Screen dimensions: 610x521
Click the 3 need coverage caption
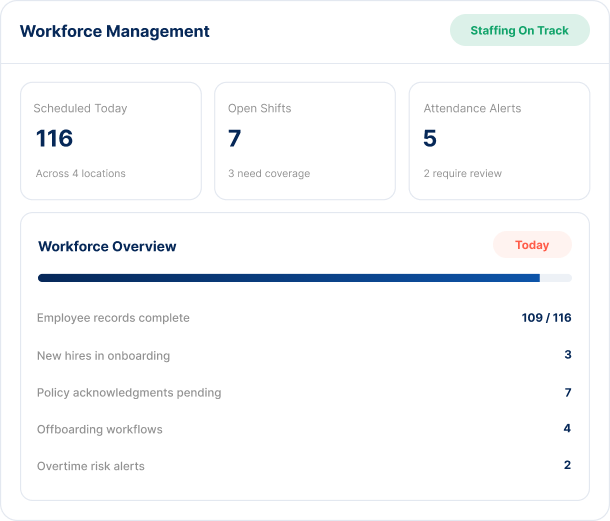[x=269, y=173]
